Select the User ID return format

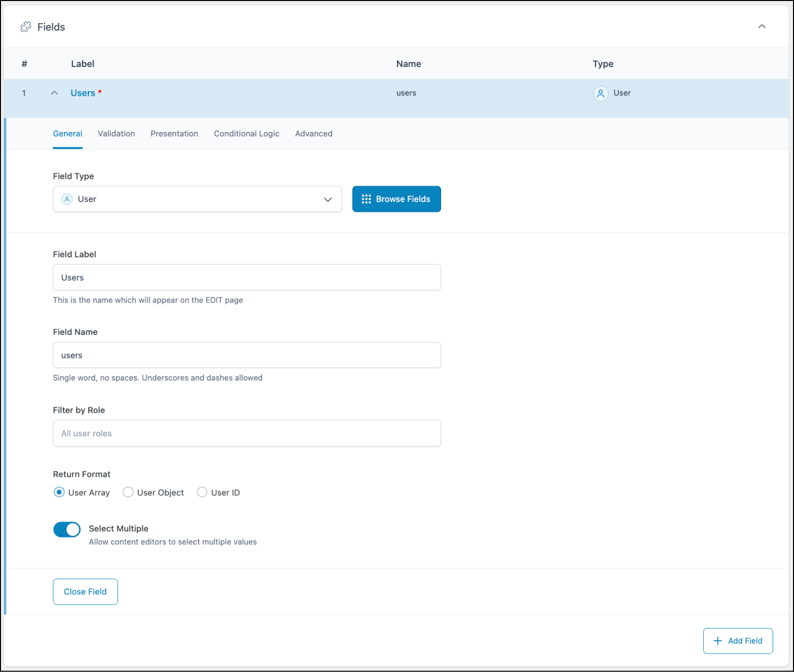point(202,492)
